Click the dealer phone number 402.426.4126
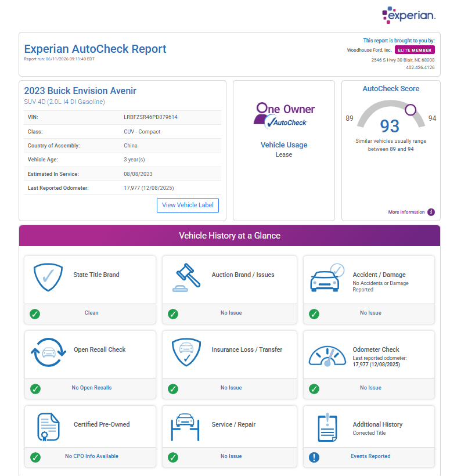 point(420,67)
